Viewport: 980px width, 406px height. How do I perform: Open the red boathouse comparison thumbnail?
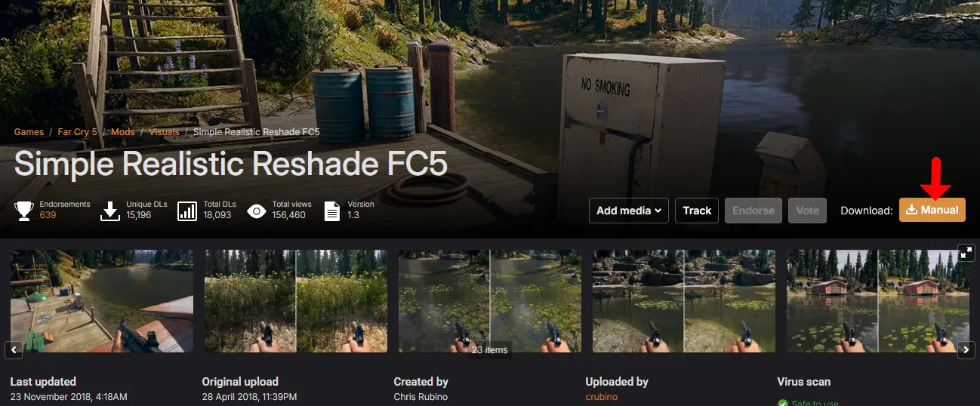click(878, 301)
